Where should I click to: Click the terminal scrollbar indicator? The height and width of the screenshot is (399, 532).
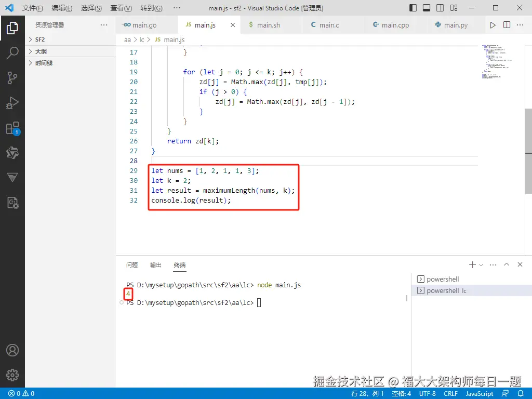(406, 298)
